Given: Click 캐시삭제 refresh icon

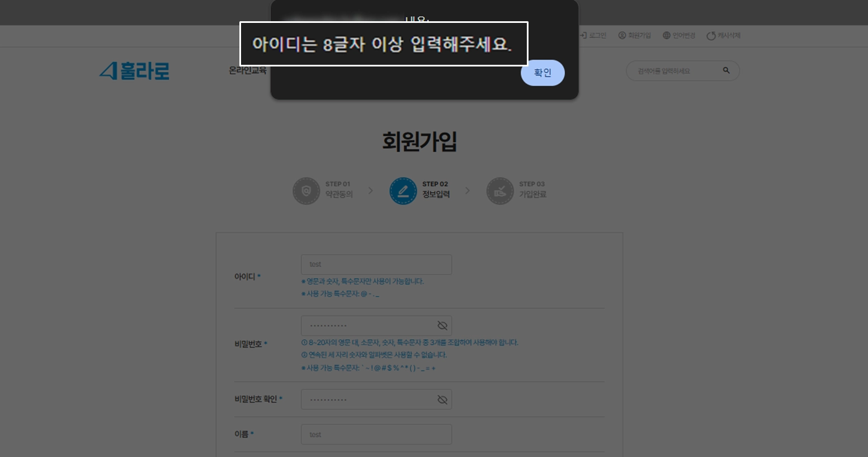Looking at the screenshot, I should coord(711,36).
